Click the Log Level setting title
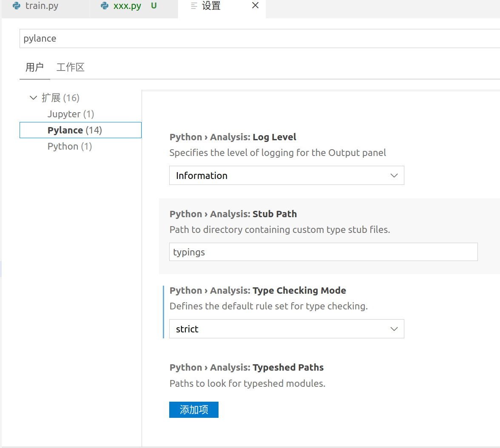Screen dimensions: 500x448 [x=233, y=137]
